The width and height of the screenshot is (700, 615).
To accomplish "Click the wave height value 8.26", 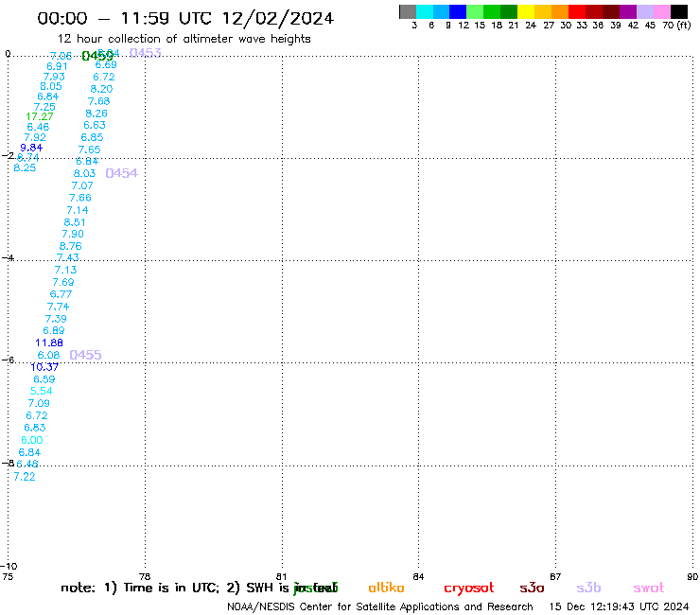I will [96, 114].
